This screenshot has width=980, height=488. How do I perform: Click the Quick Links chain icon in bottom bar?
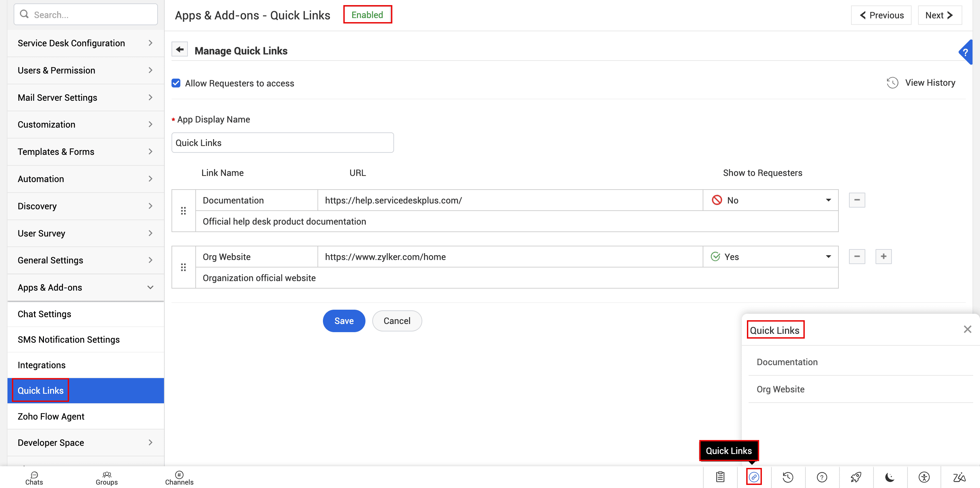click(754, 477)
